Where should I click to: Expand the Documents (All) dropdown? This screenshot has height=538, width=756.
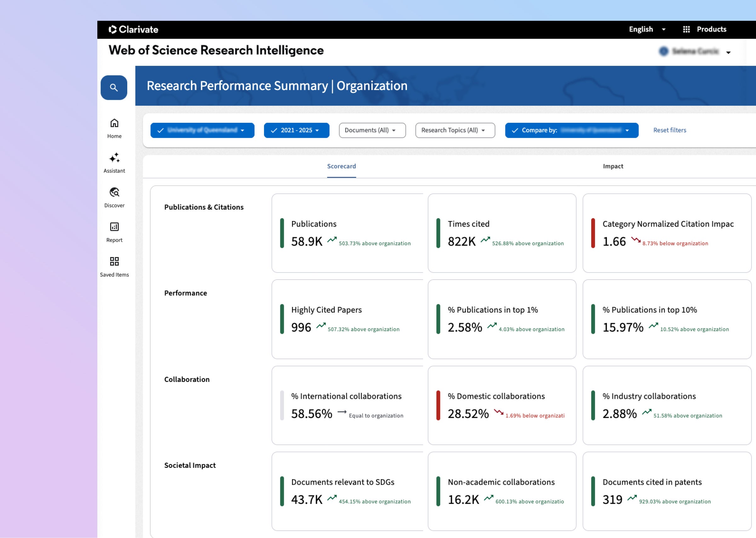[x=372, y=130]
